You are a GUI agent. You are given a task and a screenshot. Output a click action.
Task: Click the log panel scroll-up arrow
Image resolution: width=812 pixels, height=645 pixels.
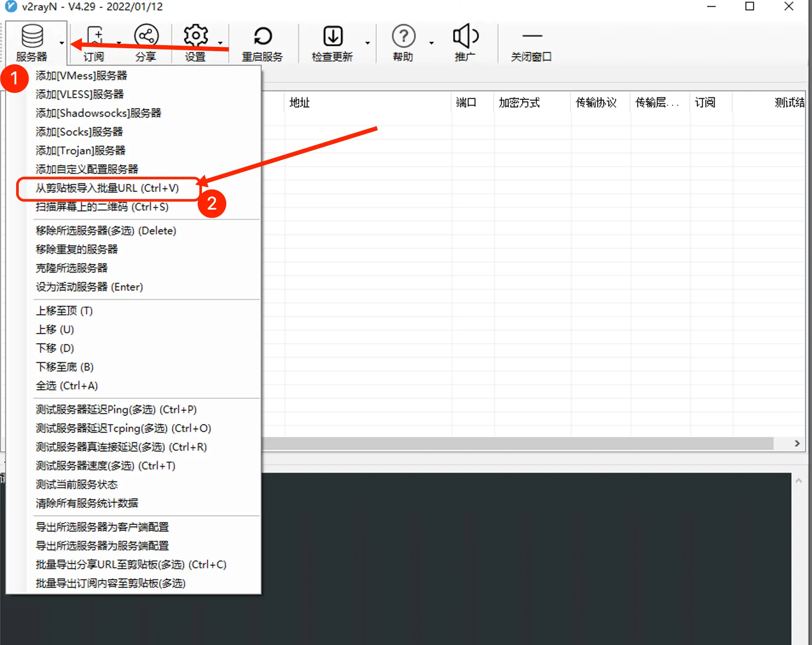(x=799, y=481)
